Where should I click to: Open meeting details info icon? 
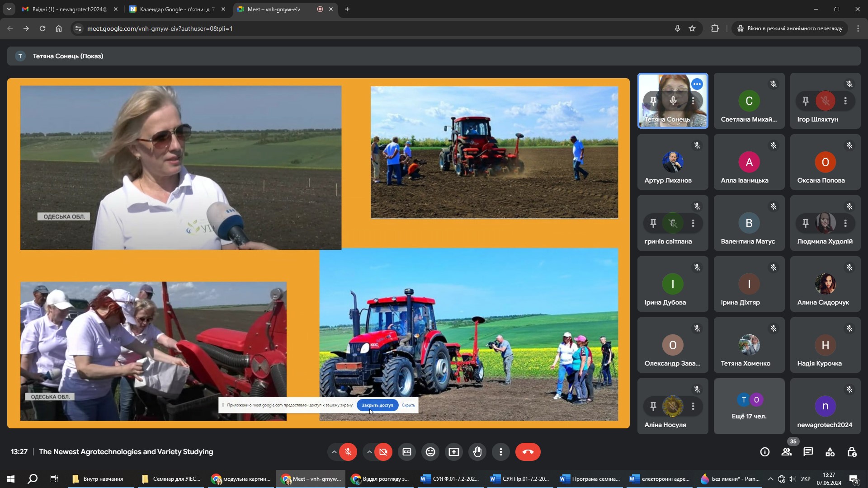click(x=765, y=452)
